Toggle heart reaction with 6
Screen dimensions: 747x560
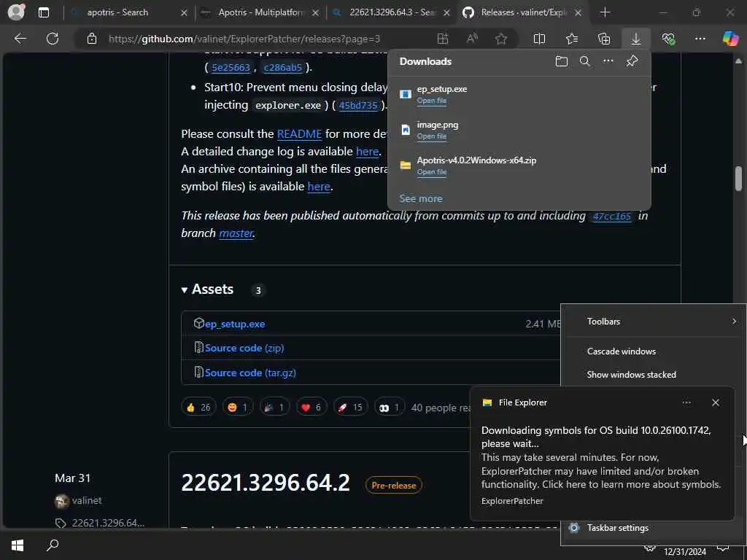(311, 407)
